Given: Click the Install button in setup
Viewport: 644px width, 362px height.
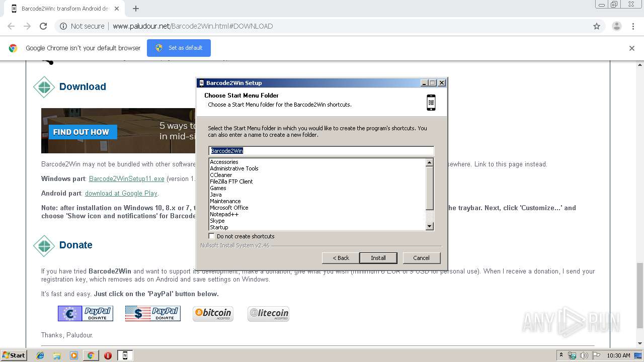Looking at the screenshot, I should click(x=378, y=258).
